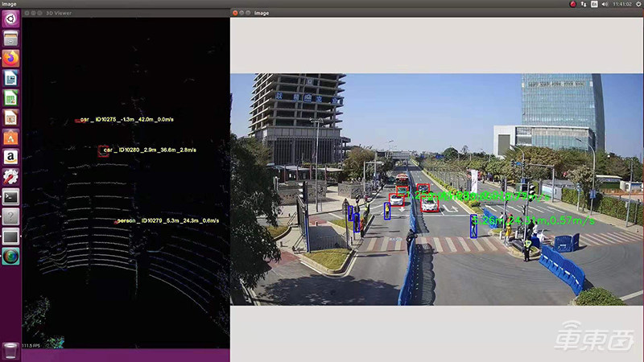Open LibreOffice Writer from the dock
This screenshot has height=362, width=644.
click(x=10, y=78)
